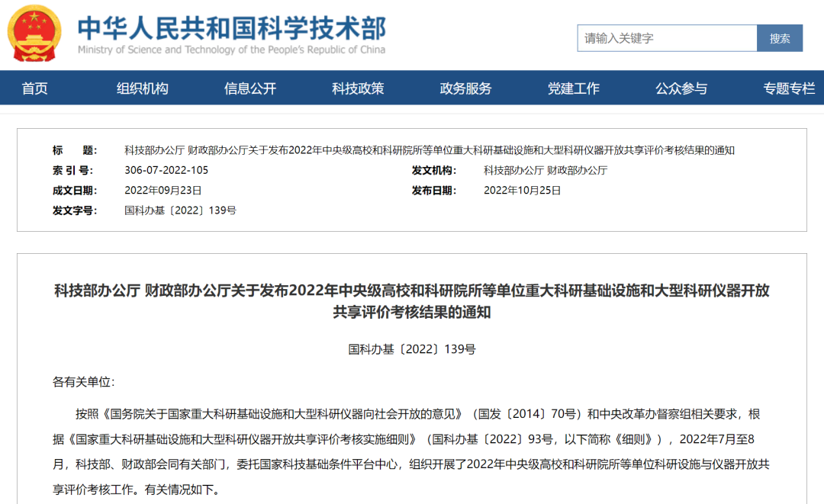The image size is (824, 504).
Task: Click the salutation 各有关单位:
Action: [x=84, y=382]
